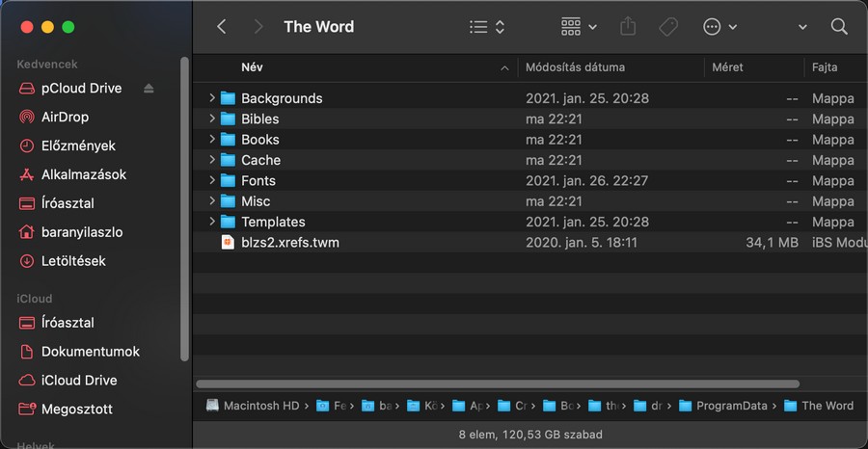This screenshot has height=449, width=868.
Task: Open iCloud Drive in the sidebar
Action: (79, 381)
